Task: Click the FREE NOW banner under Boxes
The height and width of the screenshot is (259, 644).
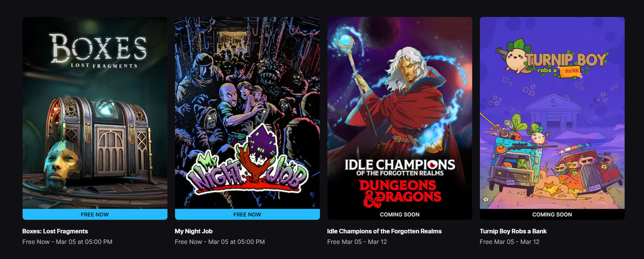Action: point(95,214)
